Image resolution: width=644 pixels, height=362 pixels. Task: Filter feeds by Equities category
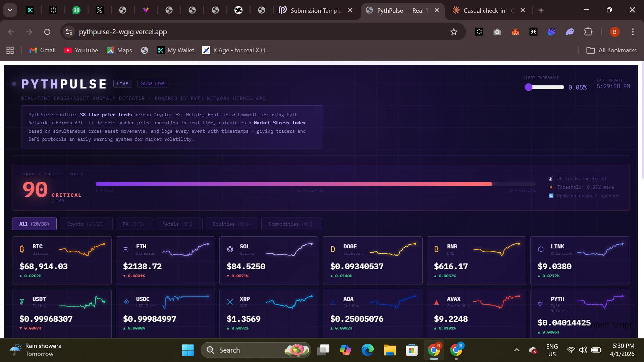tap(232, 224)
